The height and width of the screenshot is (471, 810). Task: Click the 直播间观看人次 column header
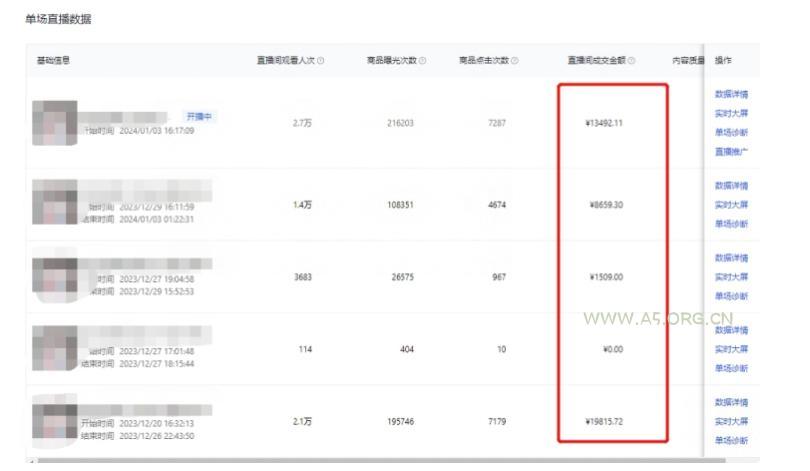(x=286, y=60)
